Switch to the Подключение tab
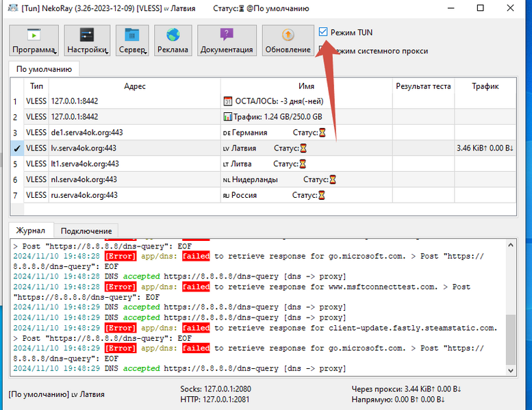The height and width of the screenshot is (410, 532). click(86, 231)
